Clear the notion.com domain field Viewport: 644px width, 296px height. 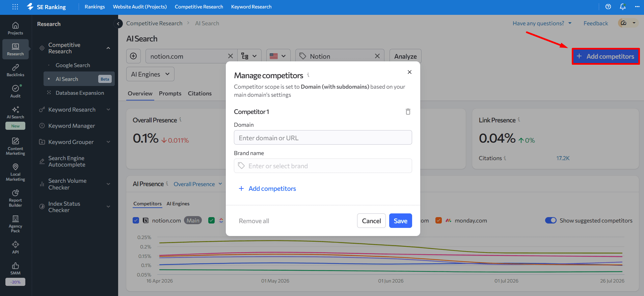pyautogui.click(x=231, y=56)
